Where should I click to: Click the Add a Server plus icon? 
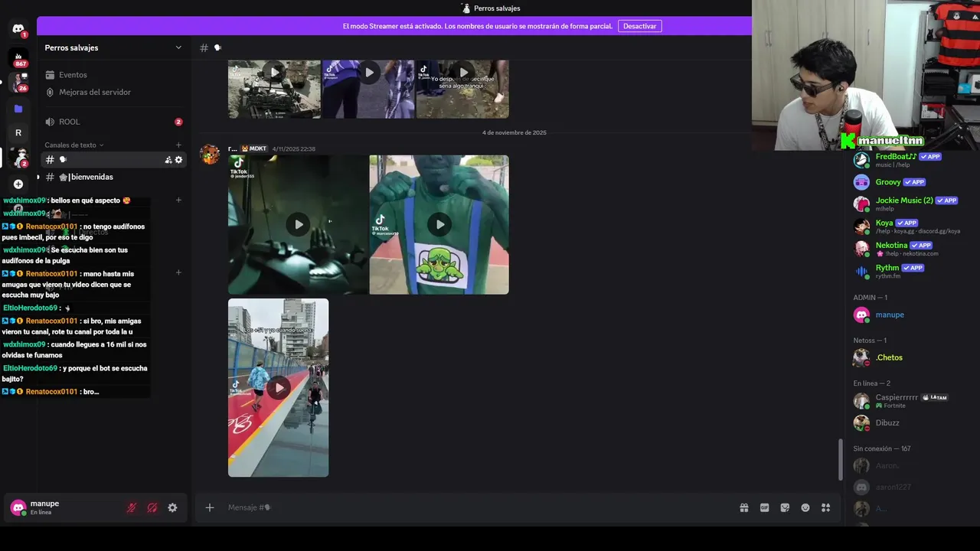[x=18, y=184]
